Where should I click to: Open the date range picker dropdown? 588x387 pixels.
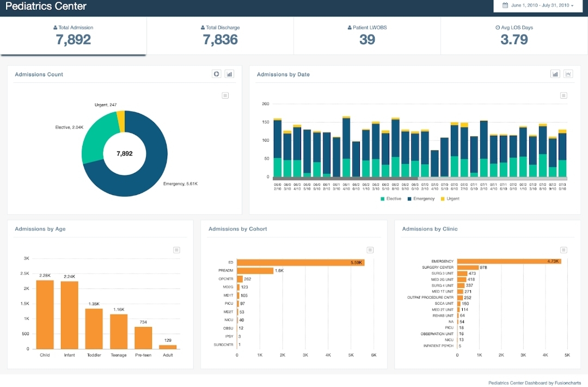(x=538, y=5)
